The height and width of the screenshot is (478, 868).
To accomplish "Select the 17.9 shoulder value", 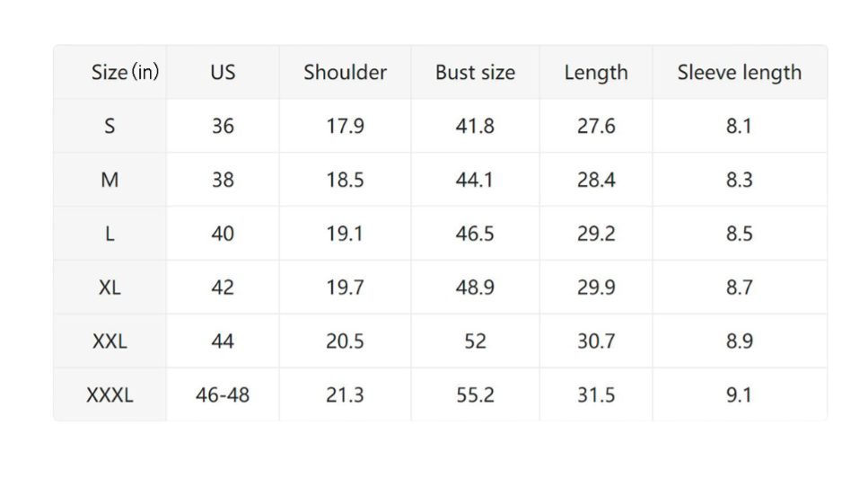I will [x=345, y=127].
